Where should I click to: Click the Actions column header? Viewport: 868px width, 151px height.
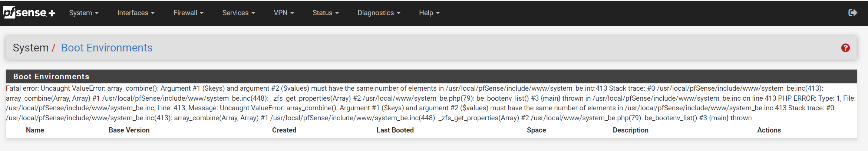[x=769, y=130]
